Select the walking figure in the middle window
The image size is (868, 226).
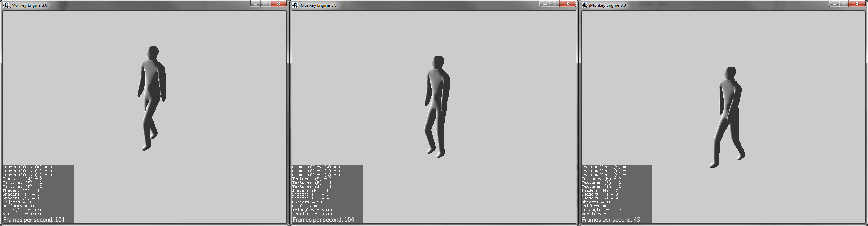coord(438,106)
